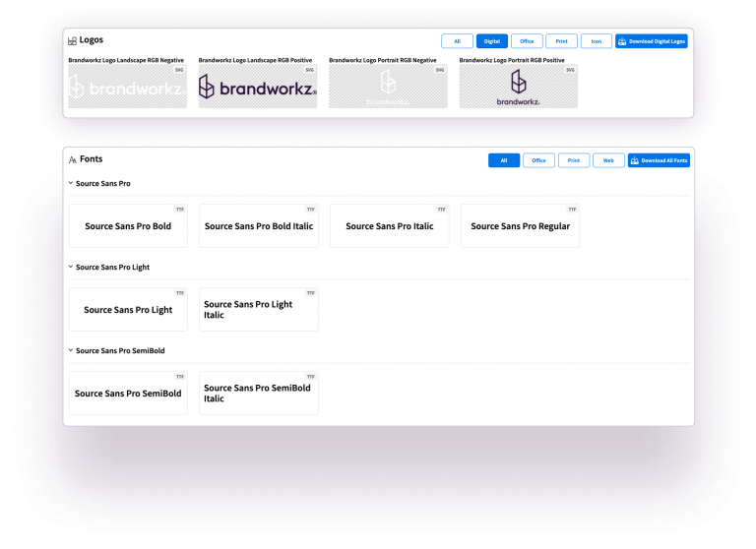This screenshot has width=756, height=549.
Task: Open Brandworkz Logo Landscape RGB Positive thumbnail
Action: [x=258, y=87]
